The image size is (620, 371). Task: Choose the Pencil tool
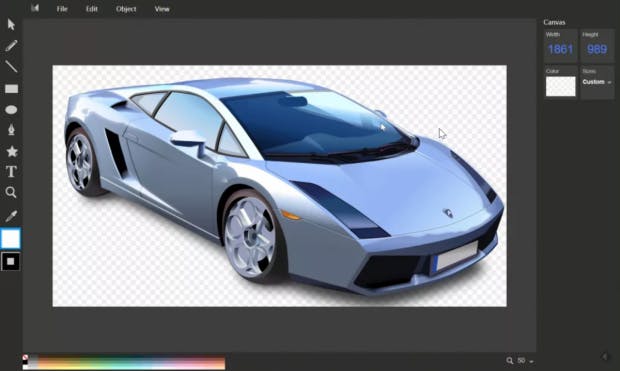[x=11, y=45]
